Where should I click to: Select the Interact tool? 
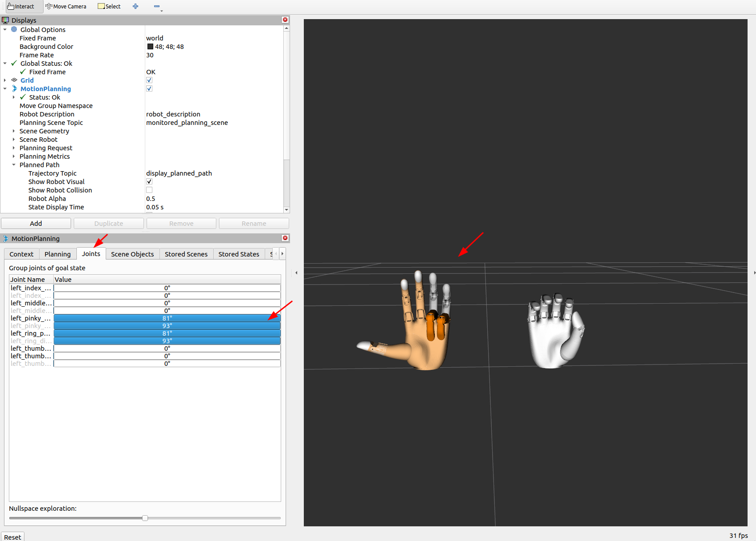pyautogui.click(x=21, y=6)
